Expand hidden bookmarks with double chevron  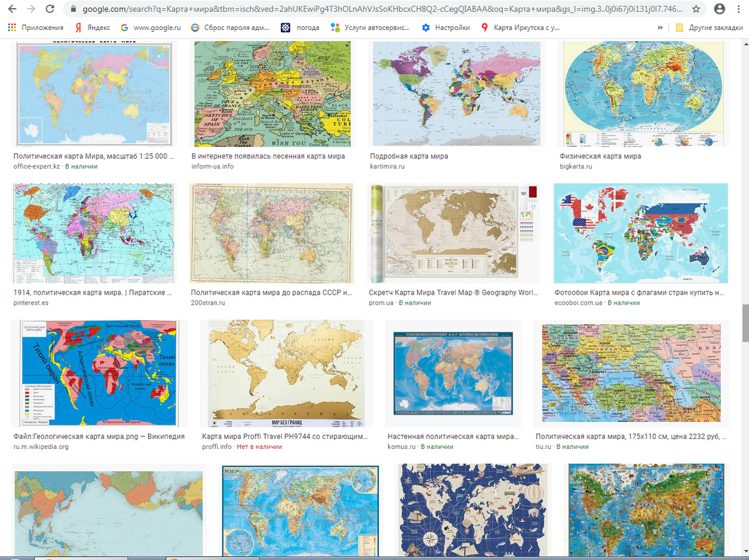pyautogui.click(x=660, y=28)
